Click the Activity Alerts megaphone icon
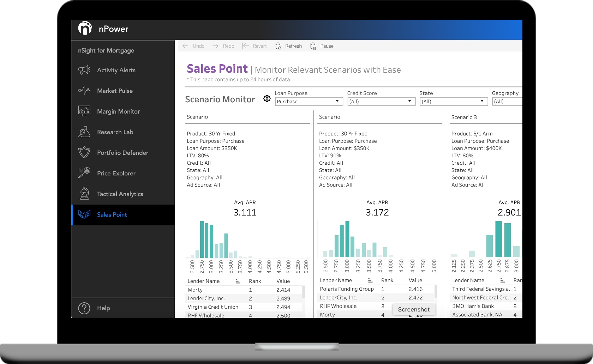 click(x=84, y=70)
